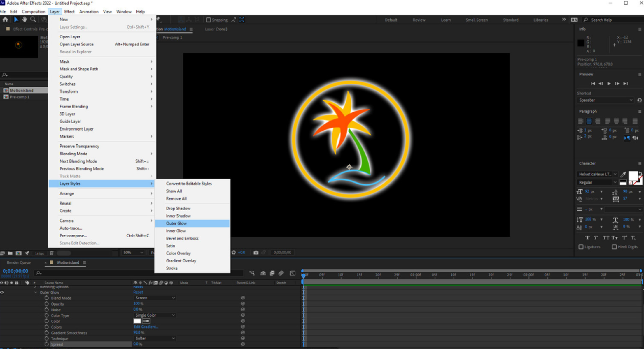Open the Technique Softer dropdown

(x=155, y=338)
